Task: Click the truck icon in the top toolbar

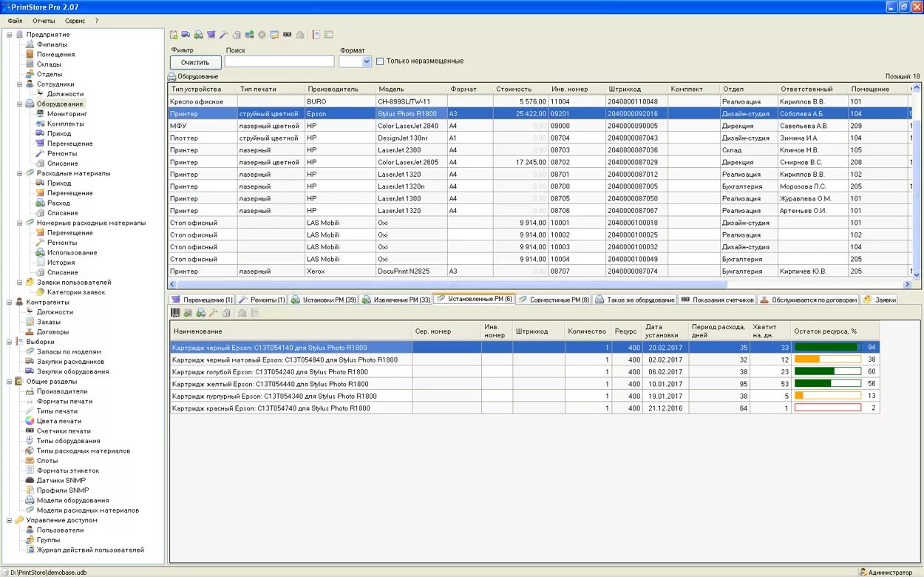Action: [186, 35]
